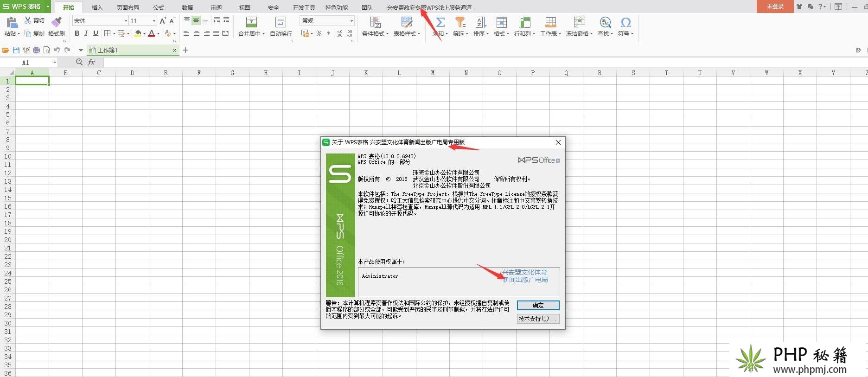Click the Name Box showing A1
Image resolution: width=868 pixels, height=377 pixels.
coord(29,62)
